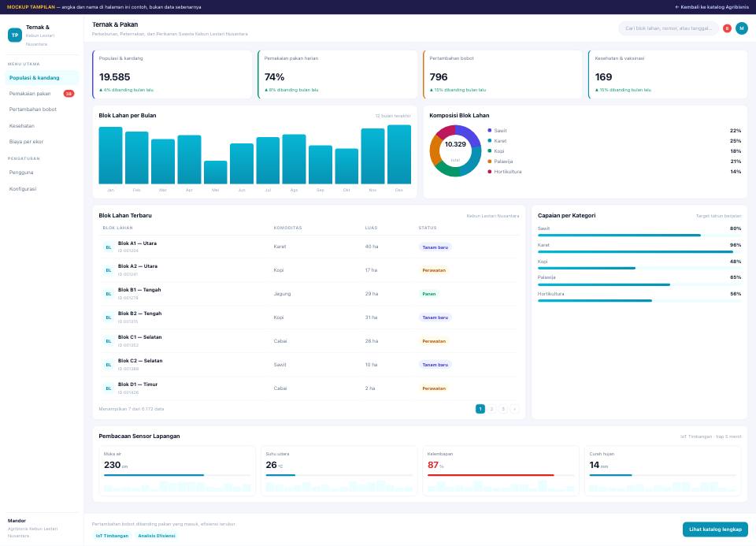Click the KOMODITAS column header
The image size is (756, 546).
click(288, 228)
